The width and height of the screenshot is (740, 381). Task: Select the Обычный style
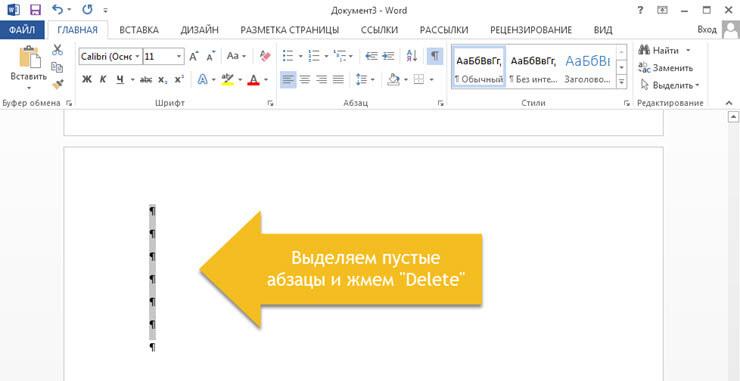click(479, 67)
